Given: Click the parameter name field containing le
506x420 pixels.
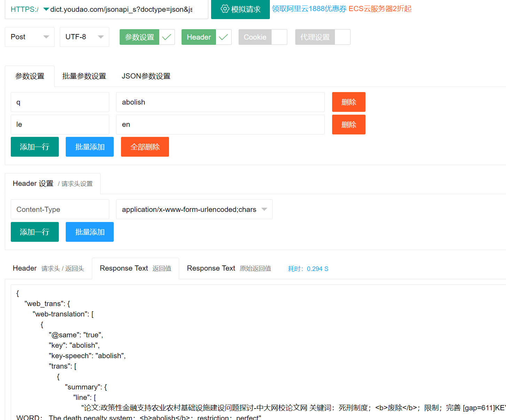Looking at the screenshot, I should pyautogui.click(x=60, y=124).
